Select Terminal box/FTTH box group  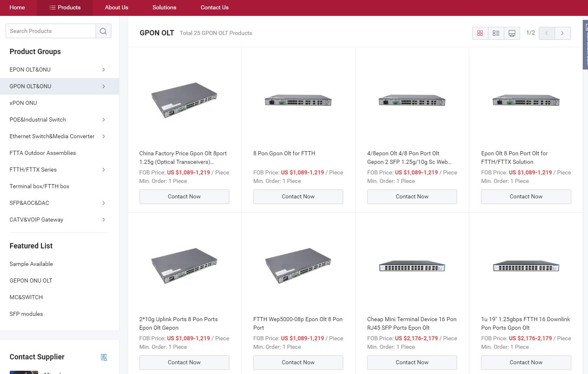39,186
